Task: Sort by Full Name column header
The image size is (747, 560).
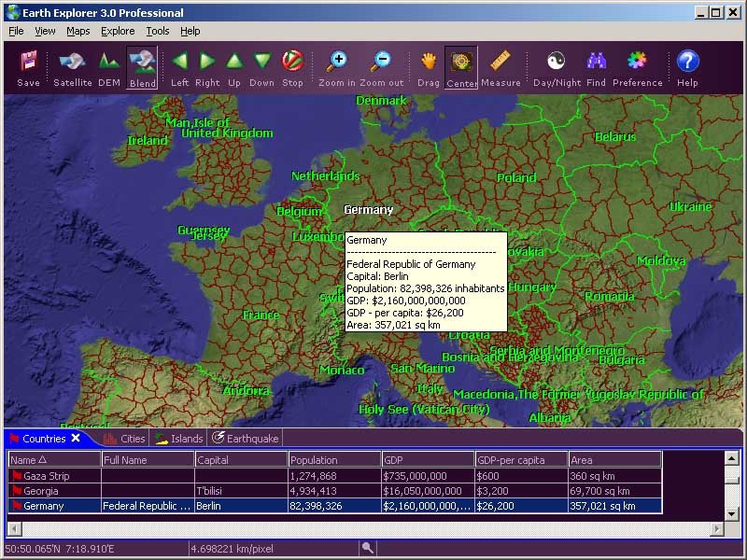Action: coord(148,460)
